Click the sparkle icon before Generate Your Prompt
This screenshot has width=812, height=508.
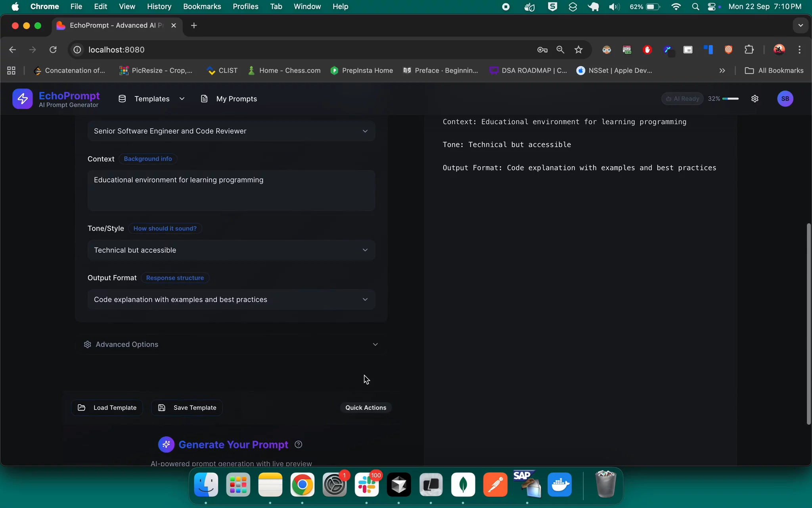point(166,444)
